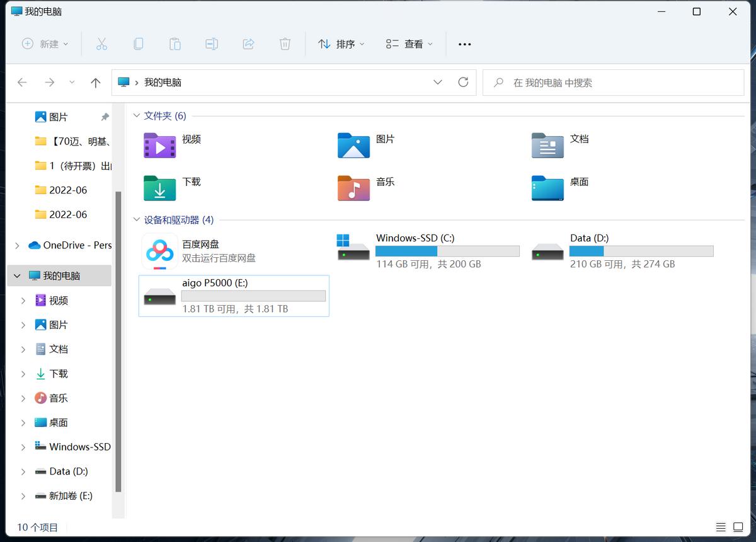Screen dimensions: 756x542
Task: Select the aigo P5000 (E:) drive
Action: (x=234, y=296)
